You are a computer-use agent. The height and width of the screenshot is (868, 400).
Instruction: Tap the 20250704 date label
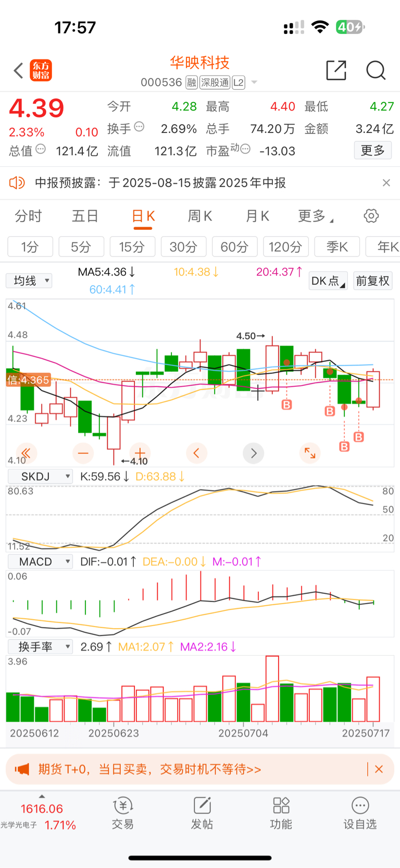pos(243,733)
